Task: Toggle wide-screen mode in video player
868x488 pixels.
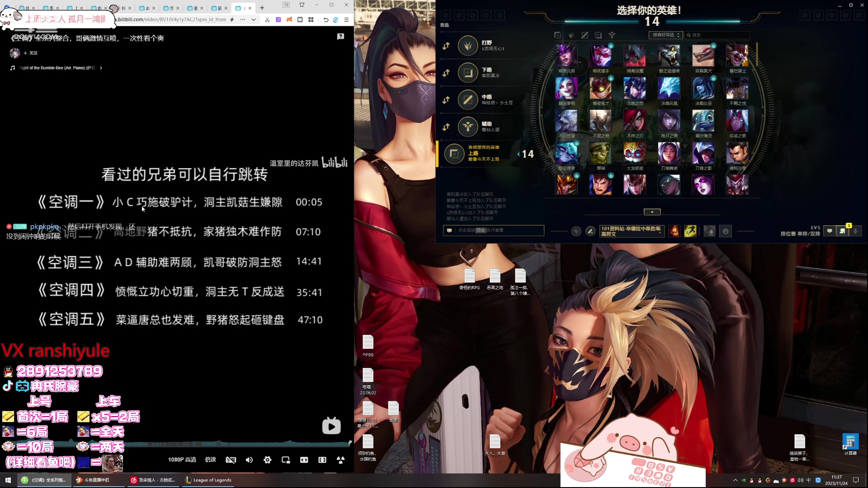Action: [x=304, y=460]
